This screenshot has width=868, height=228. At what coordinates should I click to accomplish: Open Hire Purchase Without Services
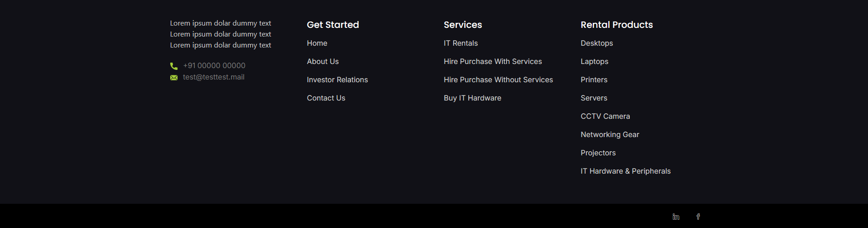pos(498,80)
